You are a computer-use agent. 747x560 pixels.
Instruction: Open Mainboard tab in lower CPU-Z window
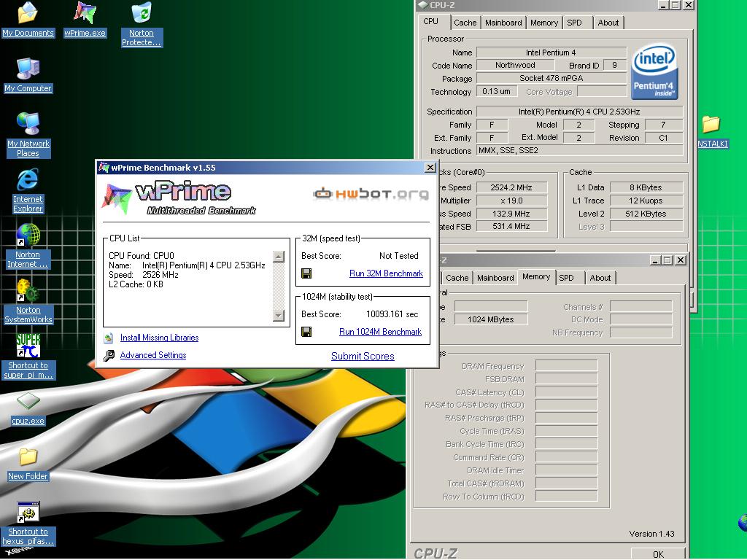[495, 278]
